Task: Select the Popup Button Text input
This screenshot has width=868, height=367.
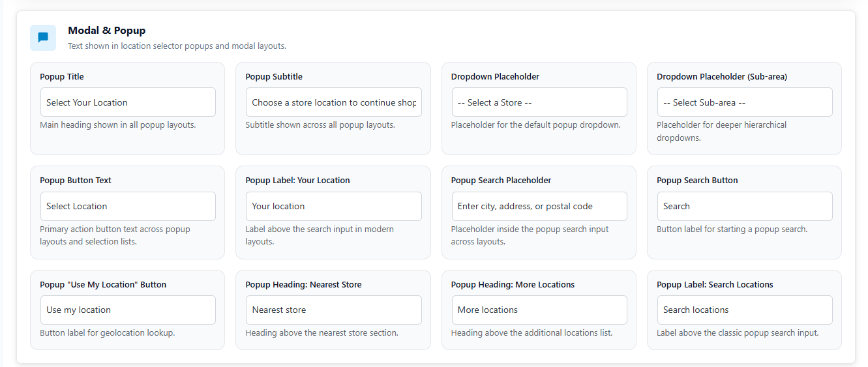Action: point(128,206)
